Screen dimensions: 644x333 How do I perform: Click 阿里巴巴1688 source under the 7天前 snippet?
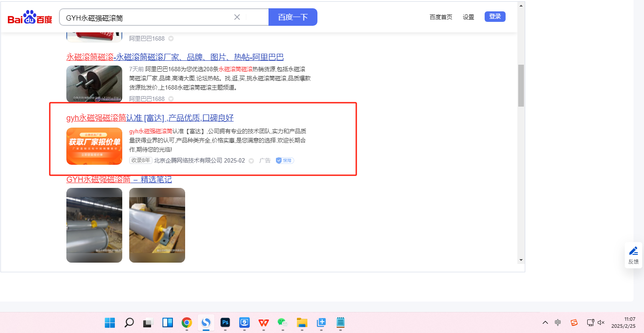[x=147, y=99]
